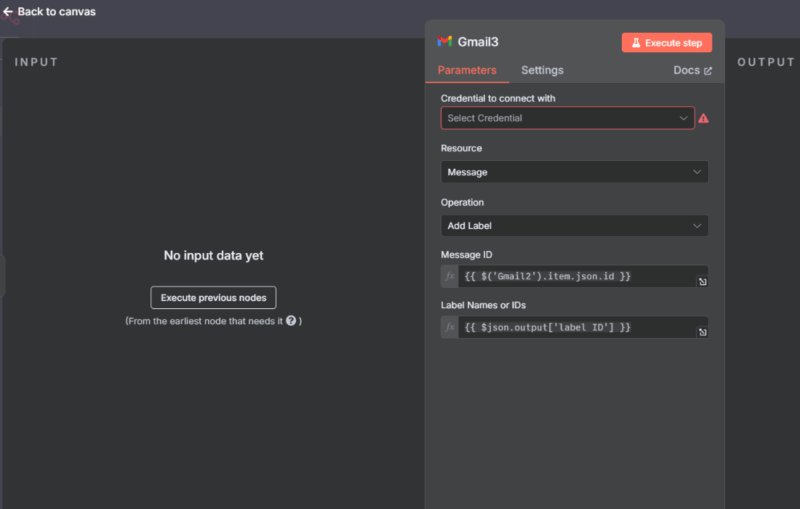
Task: Switch to the Parameters tab
Action: tap(467, 70)
